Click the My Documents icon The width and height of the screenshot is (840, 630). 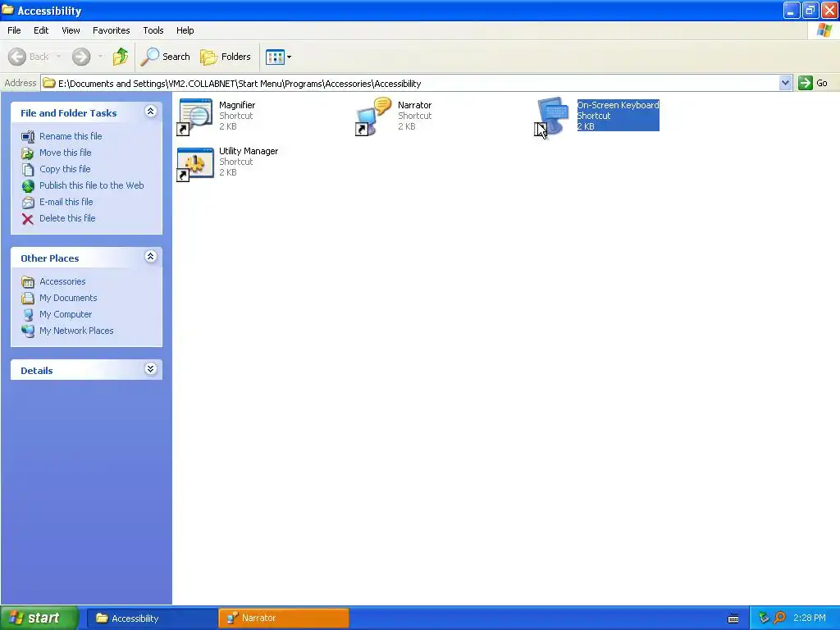pos(28,299)
